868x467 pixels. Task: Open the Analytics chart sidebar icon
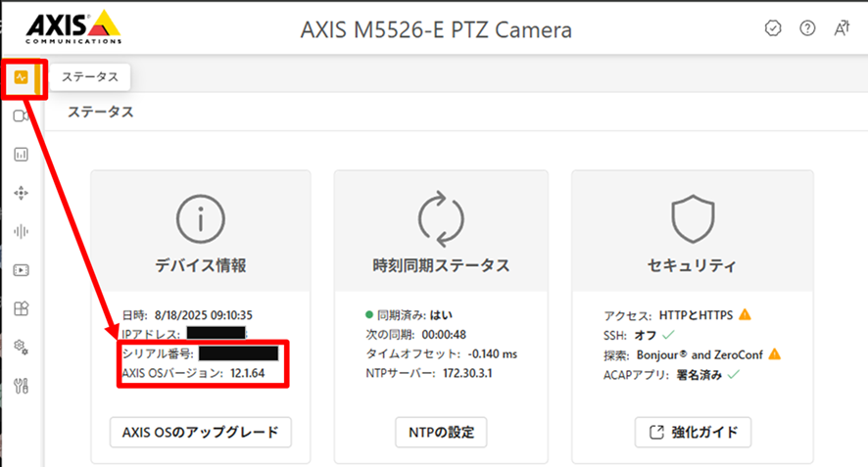click(x=21, y=154)
